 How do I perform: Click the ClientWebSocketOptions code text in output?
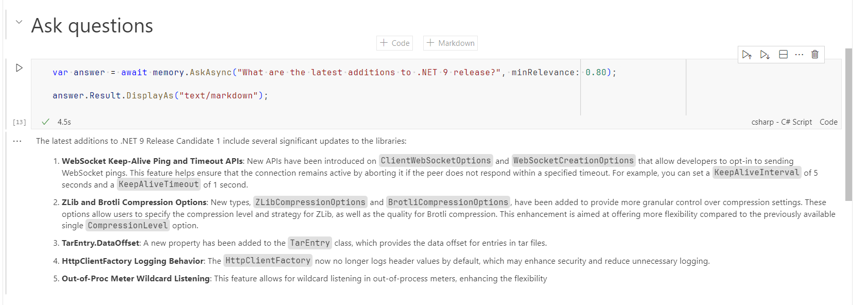click(436, 161)
